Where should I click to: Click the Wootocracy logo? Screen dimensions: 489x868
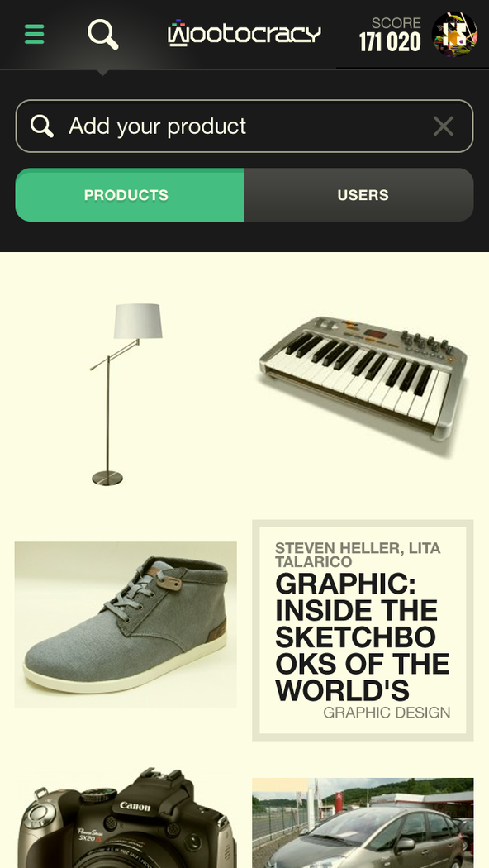244,33
